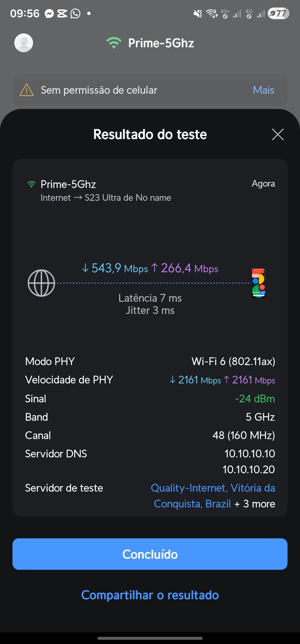This screenshot has width=300, height=644.
Task: Tap the upload speed 266,4 Mbps
Action: click(x=185, y=268)
